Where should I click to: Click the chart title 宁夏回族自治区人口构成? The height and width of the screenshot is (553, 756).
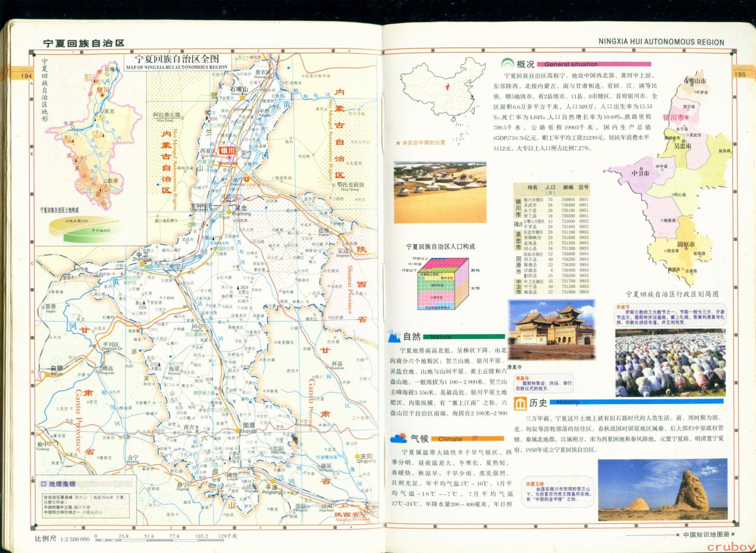441,246
